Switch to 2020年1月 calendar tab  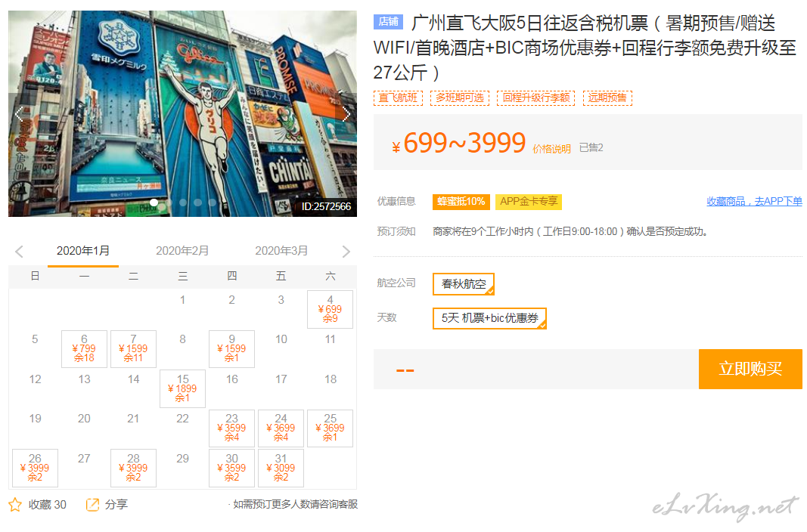[83, 251]
